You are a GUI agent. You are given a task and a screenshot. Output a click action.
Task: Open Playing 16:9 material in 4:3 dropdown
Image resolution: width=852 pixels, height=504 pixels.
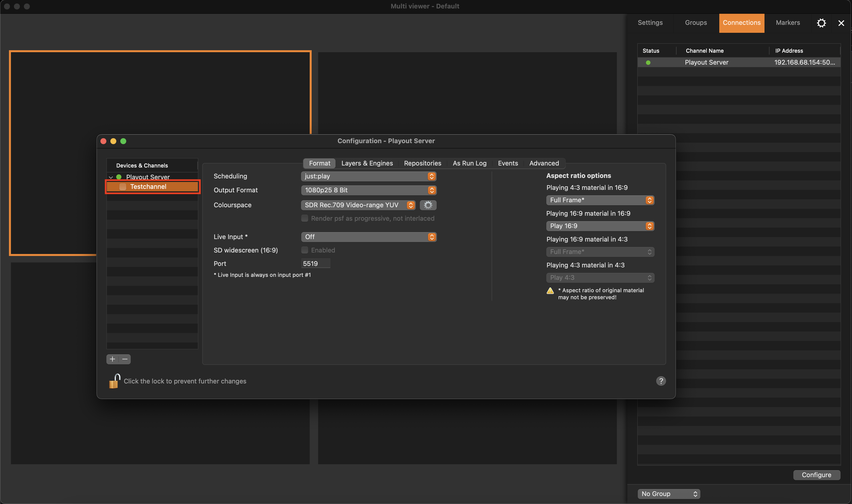coord(600,252)
